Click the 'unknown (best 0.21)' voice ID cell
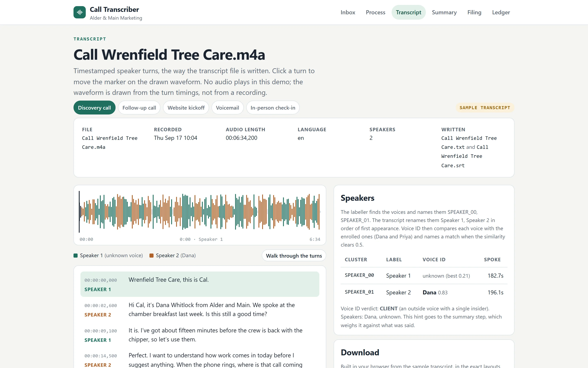Viewport: 588px width, 368px height. [x=446, y=276]
